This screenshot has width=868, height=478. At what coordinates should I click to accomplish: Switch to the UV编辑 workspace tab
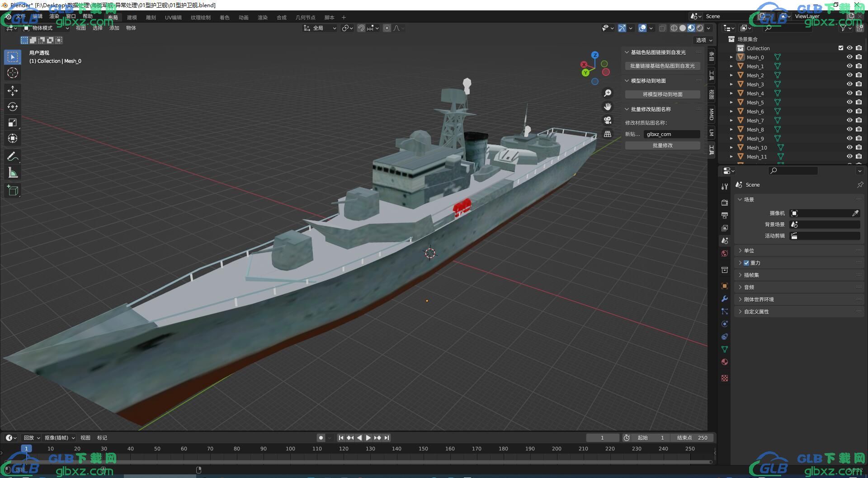(x=173, y=18)
